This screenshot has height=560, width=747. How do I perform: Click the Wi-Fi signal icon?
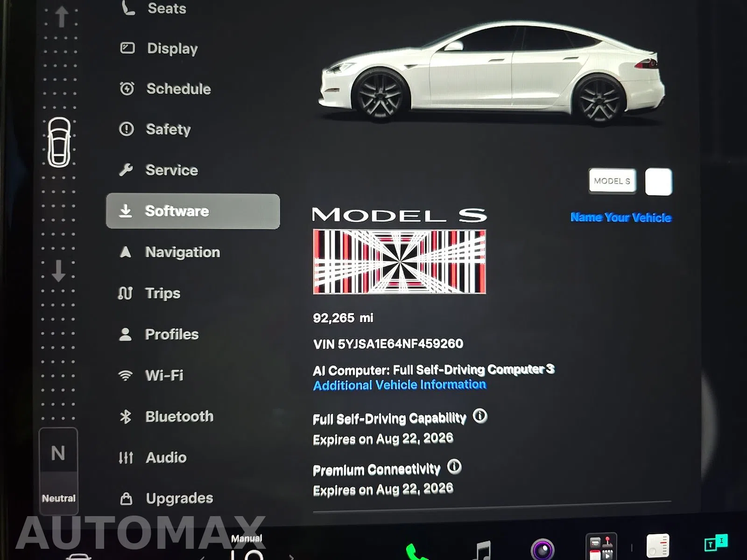click(125, 375)
